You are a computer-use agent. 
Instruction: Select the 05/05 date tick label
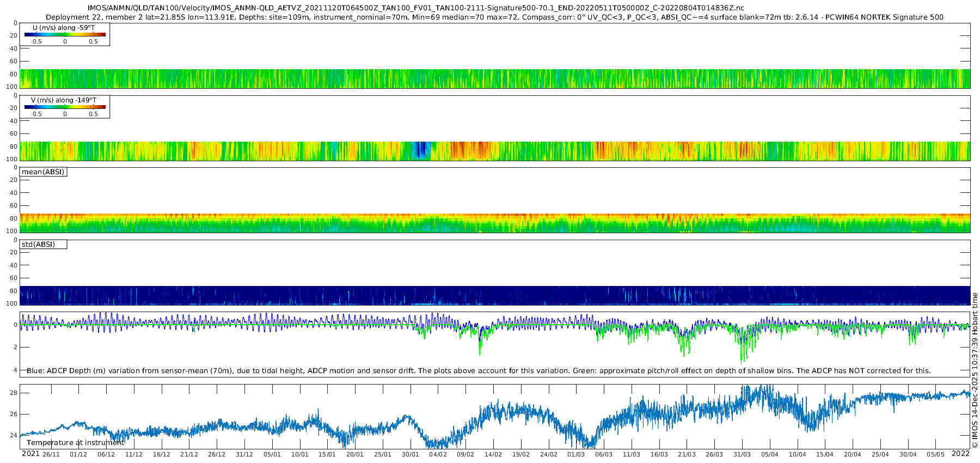[x=935, y=455]
